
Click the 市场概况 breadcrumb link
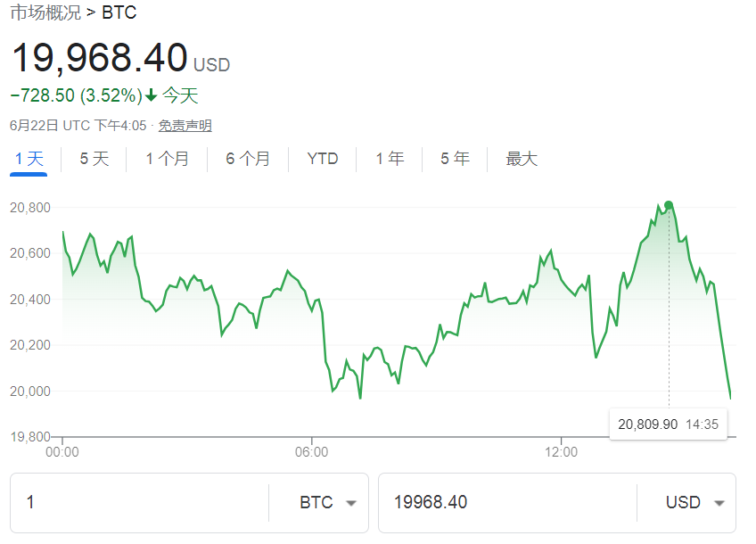[x=45, y=12]
